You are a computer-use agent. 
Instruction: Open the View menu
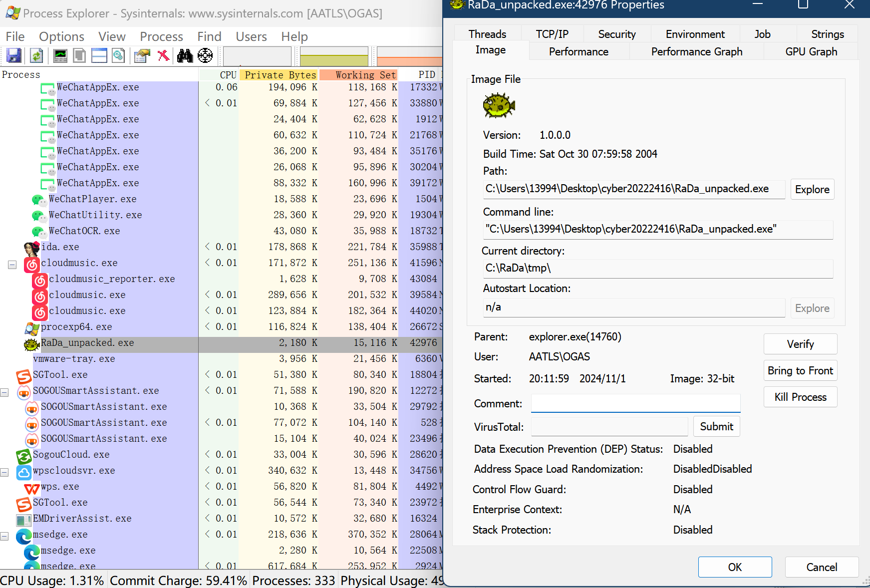click(112, 36)
